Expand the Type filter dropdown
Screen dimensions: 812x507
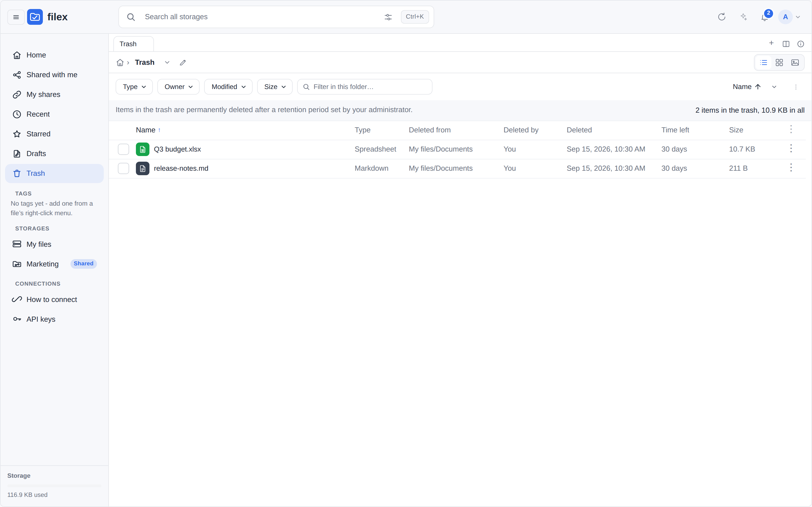click(134, 87)
